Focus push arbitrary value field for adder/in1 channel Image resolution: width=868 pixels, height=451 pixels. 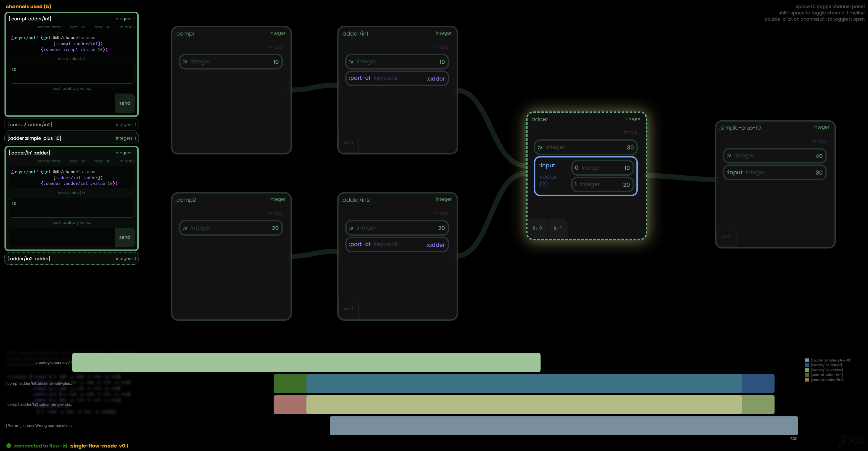coord(62,237)
